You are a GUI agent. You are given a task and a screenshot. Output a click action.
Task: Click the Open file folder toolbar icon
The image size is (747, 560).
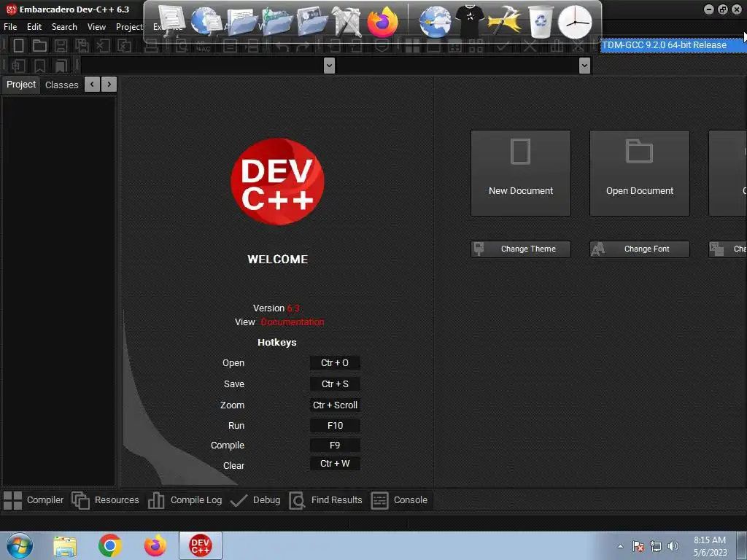39,46
